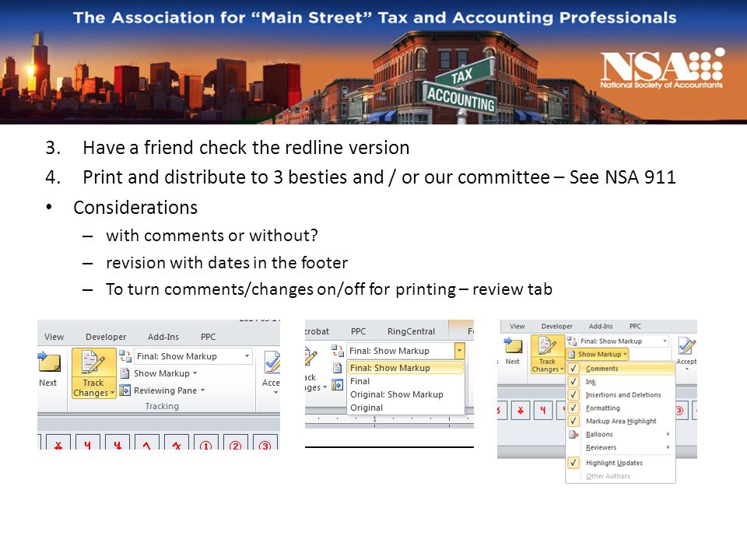
Task: Click Display for Review icon in left ribbon image
Action: 125,356
